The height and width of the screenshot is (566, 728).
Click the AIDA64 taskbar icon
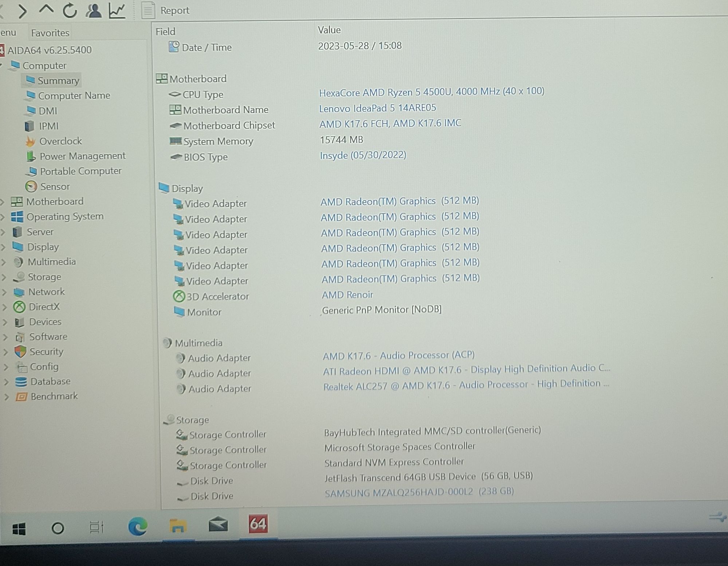pos(258,524)
